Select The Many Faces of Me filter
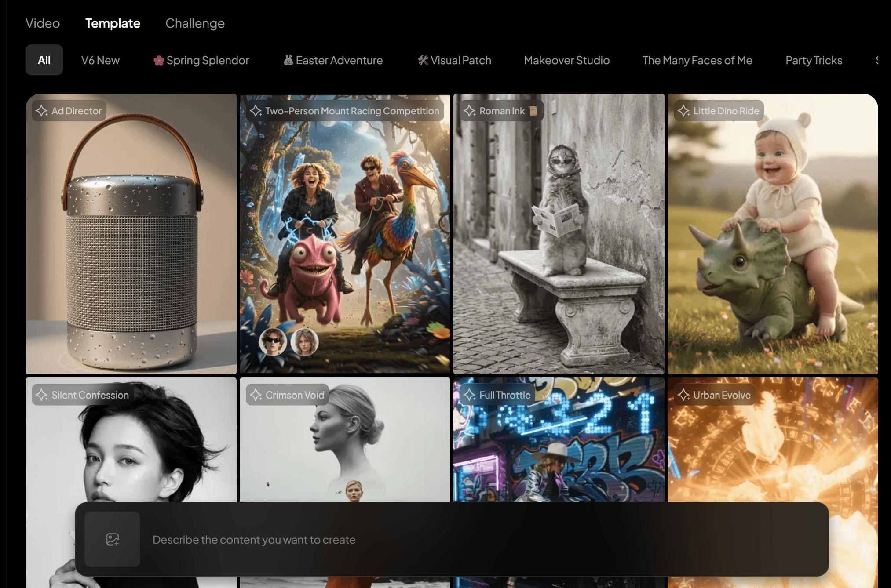 point(697,60)
